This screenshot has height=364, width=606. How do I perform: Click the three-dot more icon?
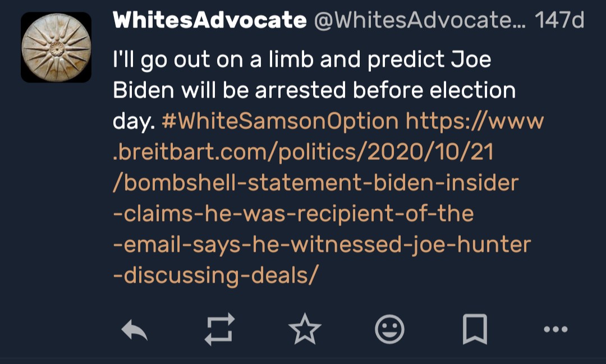click(556, 329)
